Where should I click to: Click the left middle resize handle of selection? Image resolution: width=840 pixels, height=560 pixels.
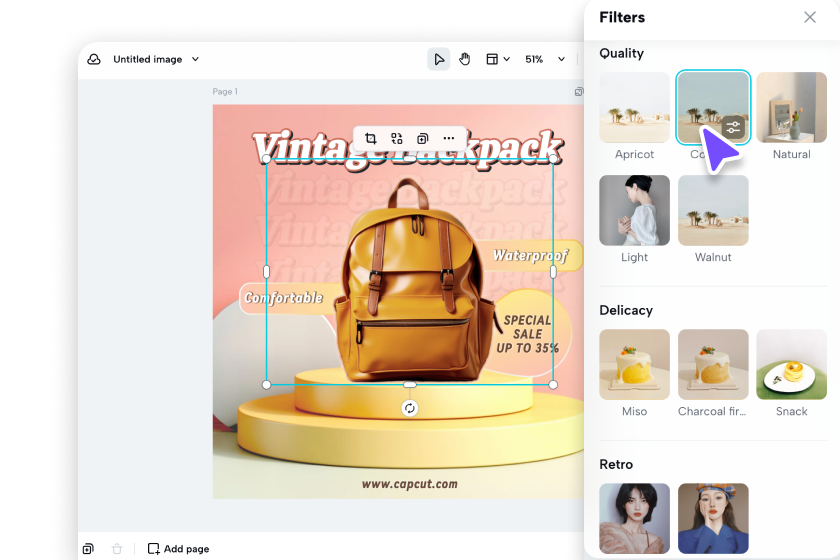point(266,272)
